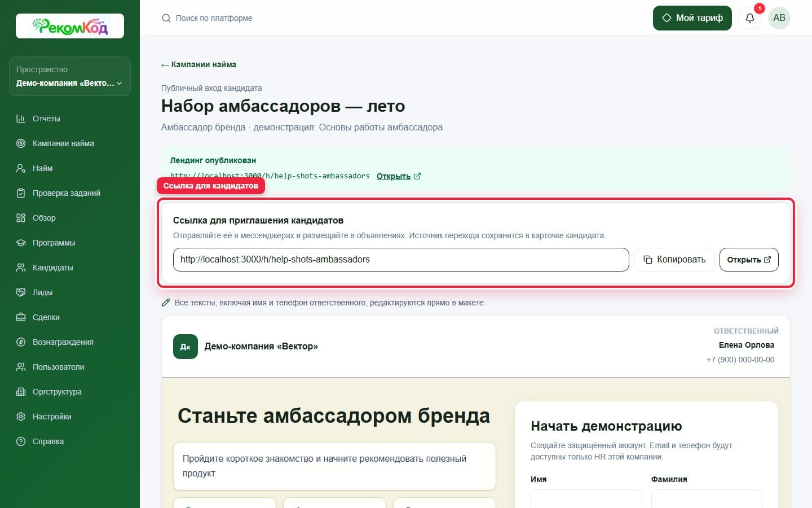Open Кампании найма in sidebar
The height and width of the screenshot is (508, 812).
(70, 143)
